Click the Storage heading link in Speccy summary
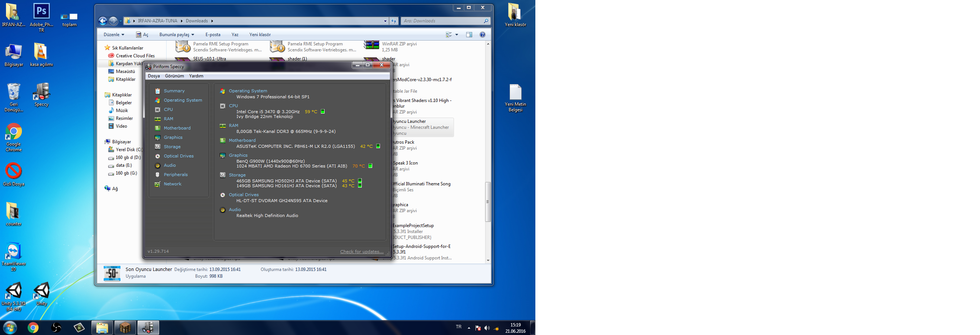The width and height of the screenshot is (980, 335). click(237, 175)
